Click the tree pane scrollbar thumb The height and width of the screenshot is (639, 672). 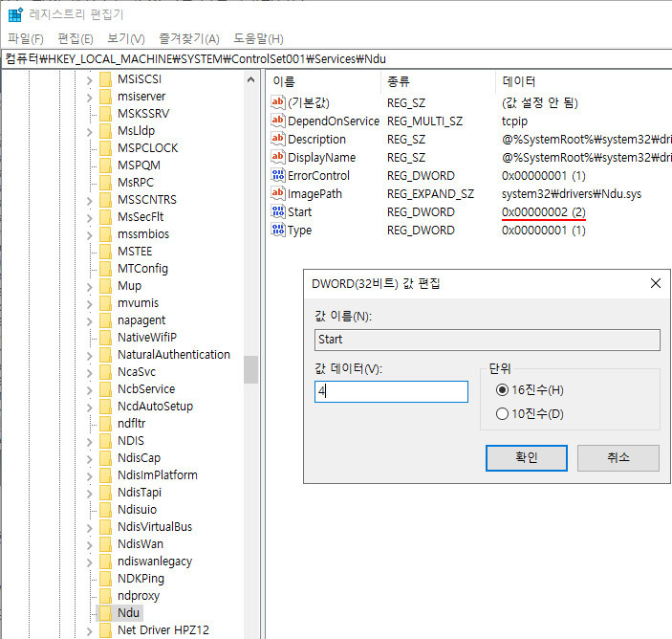[x=251, y=369]
